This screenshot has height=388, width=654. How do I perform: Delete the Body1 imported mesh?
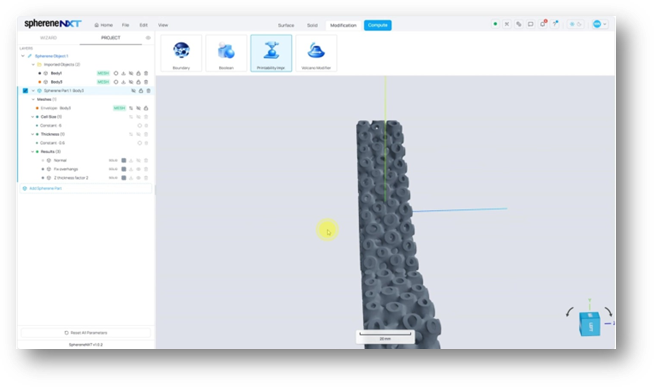point(146,73)
